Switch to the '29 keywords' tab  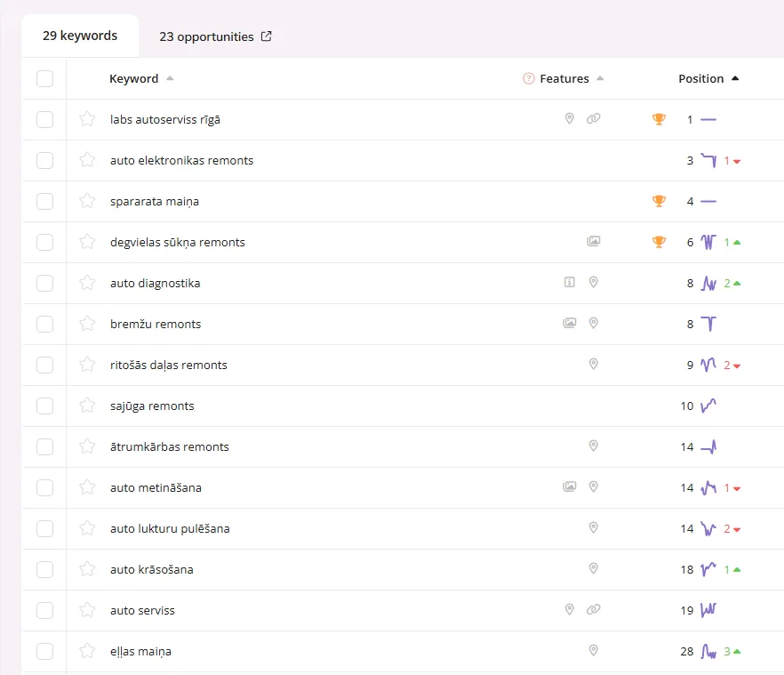point(80,36)
